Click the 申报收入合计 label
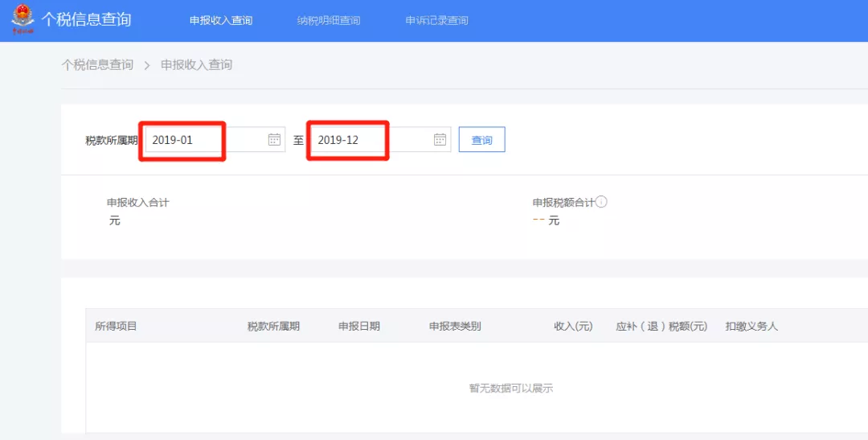This screenshot has height=440, width=868. (x=138, y=203)
